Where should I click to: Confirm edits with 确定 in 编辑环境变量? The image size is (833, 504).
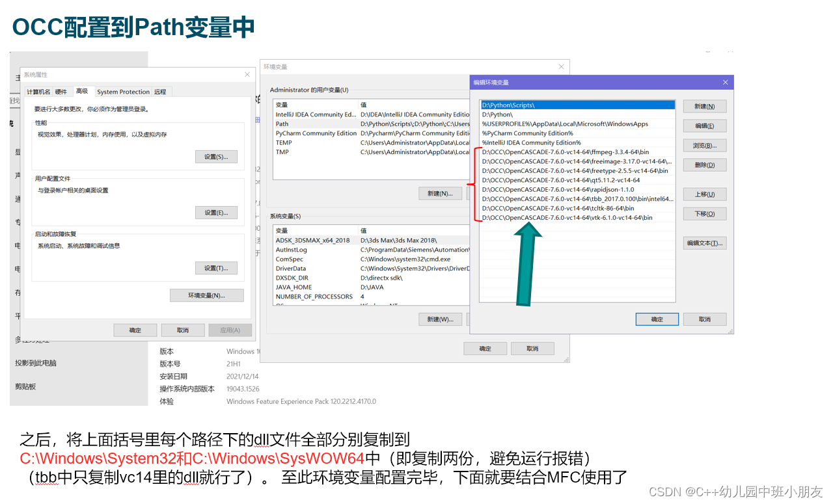click(657, 319)
